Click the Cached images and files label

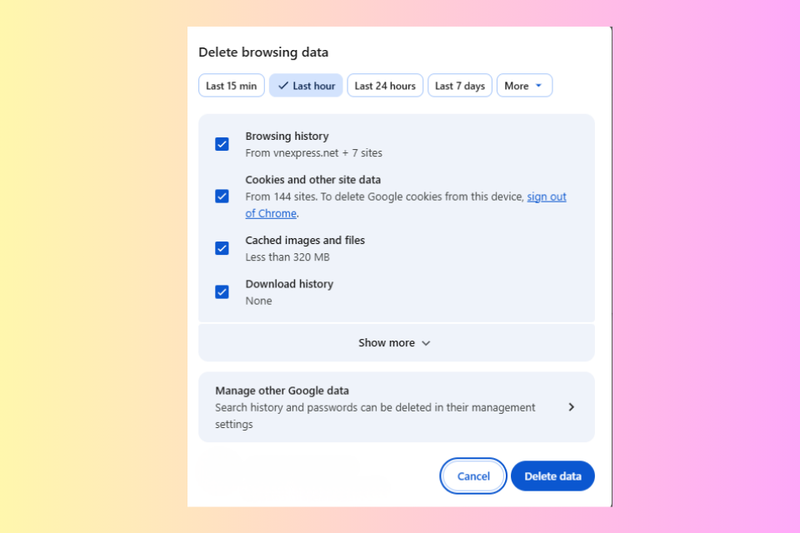(x=305, y=240)
